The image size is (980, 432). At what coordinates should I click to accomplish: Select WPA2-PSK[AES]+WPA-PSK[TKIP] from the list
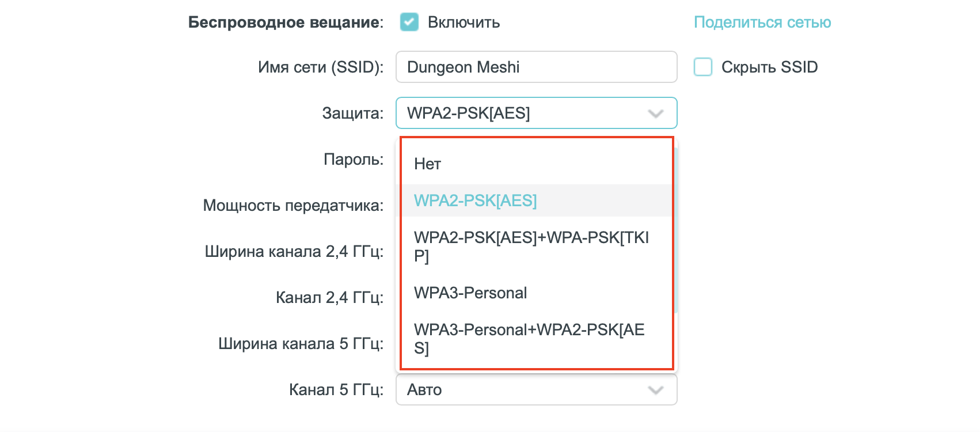(x=531, y=246)
